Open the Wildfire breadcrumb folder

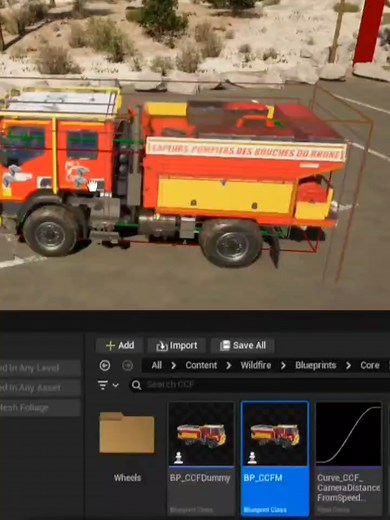pos(256,365)
